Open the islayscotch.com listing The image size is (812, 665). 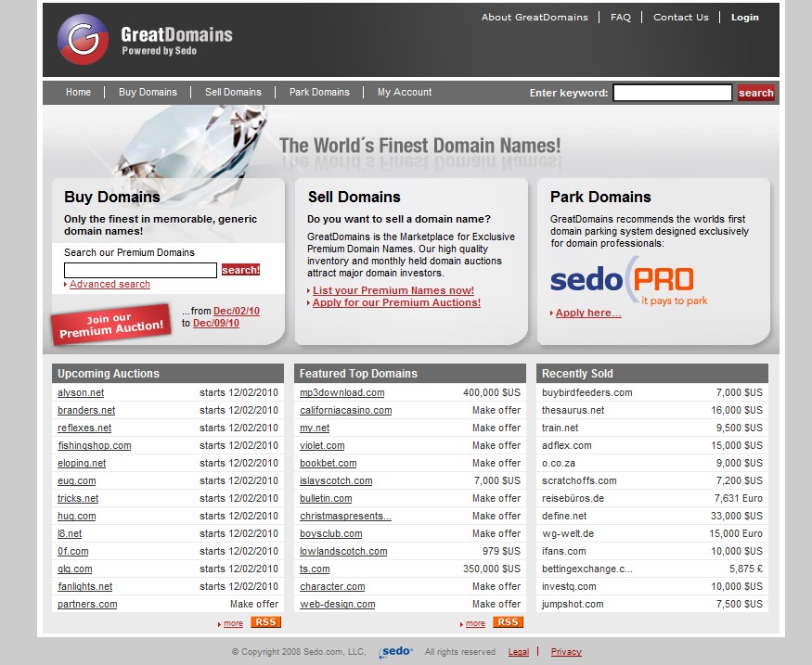tap(336, 480)
